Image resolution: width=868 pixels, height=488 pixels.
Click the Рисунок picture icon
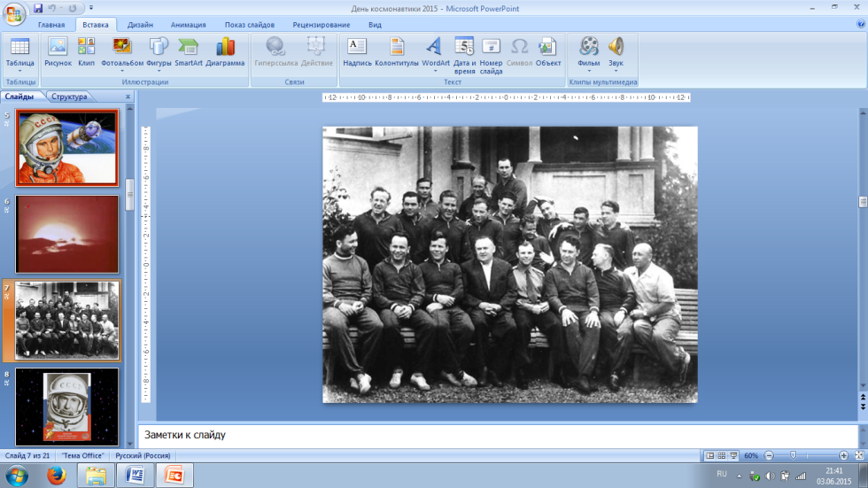pyautogui.click(x=58, y=52)
